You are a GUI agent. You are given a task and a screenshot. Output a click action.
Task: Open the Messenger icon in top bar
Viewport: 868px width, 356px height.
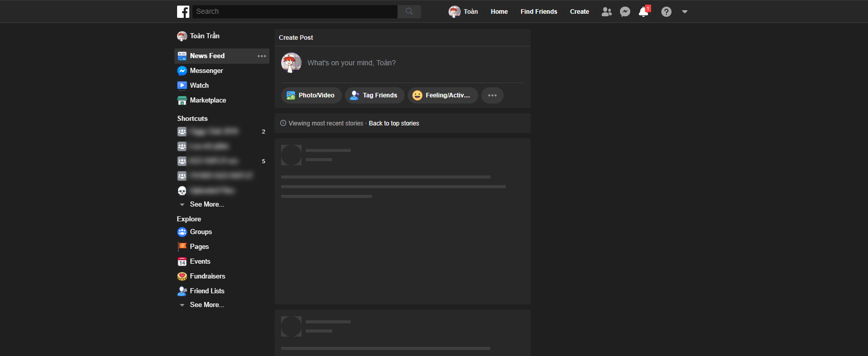625,12
